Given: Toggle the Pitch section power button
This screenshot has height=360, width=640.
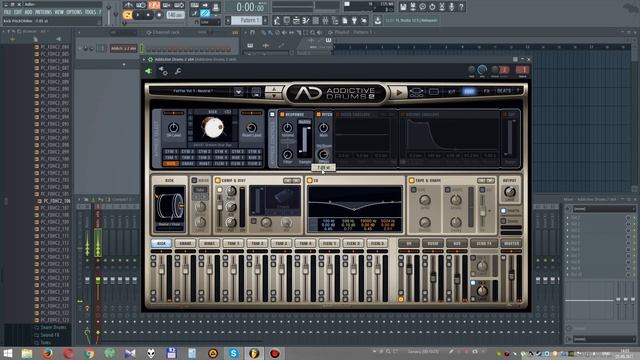Looking at the screenshot, I should [x=318, y=115].
